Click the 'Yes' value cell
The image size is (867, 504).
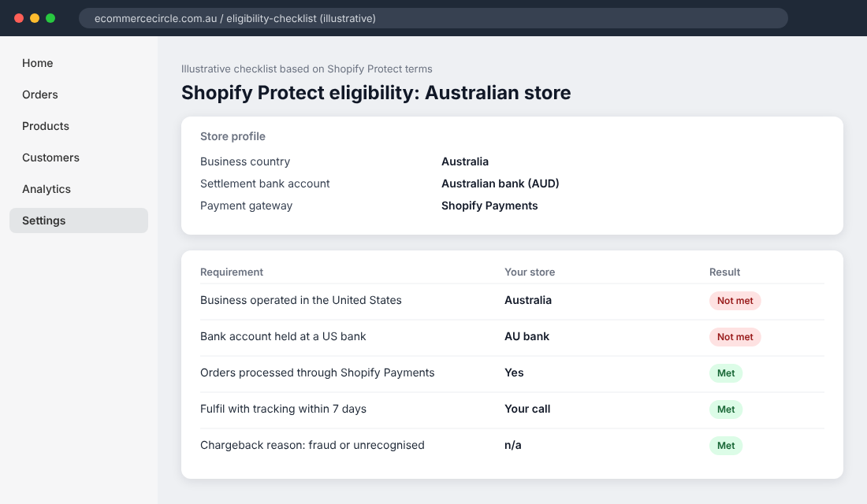pyautogui.click(x=514, y=372)
